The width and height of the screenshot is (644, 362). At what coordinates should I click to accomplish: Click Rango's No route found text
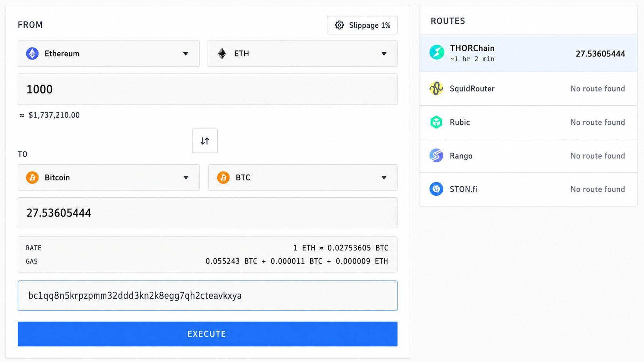[x=598, y=155]
